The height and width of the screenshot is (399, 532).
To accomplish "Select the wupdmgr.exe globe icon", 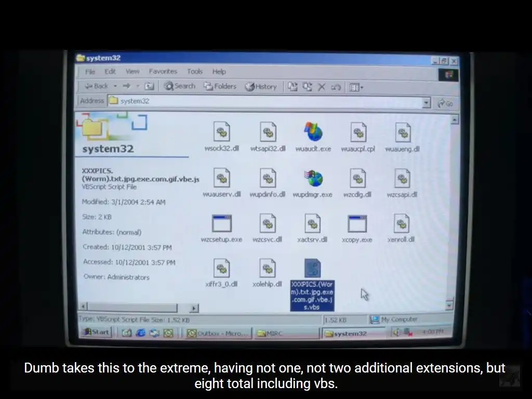I will point(313,178).
